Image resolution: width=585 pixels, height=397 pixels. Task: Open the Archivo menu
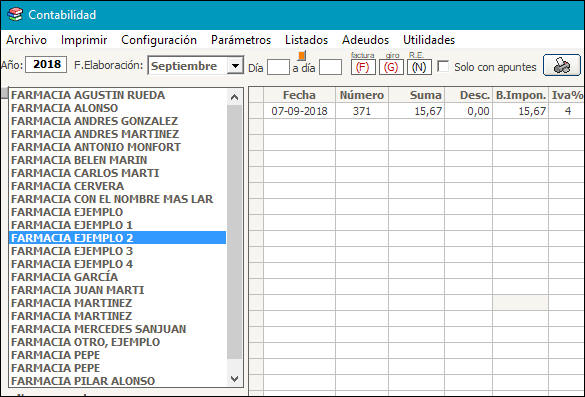(x=26, y=40)
